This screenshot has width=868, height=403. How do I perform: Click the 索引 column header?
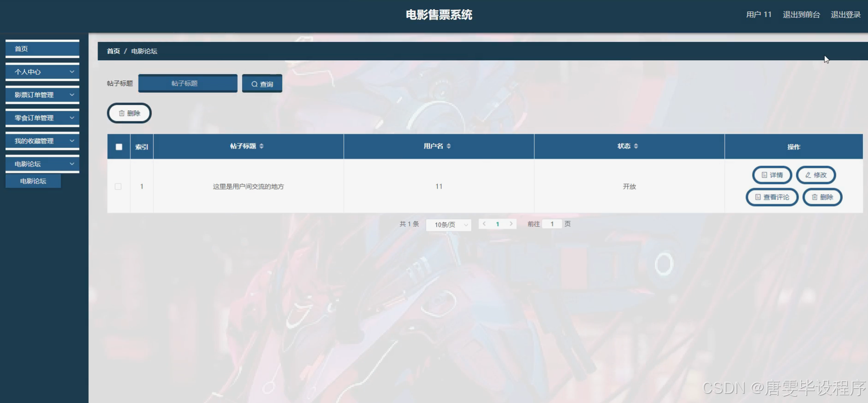pos(142,147)
